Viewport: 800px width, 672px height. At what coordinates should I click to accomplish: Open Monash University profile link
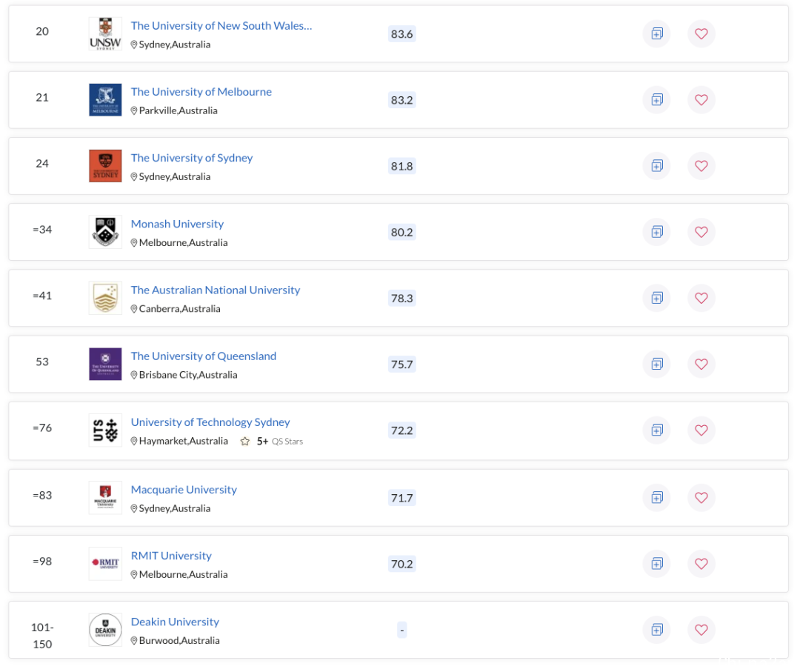coord(177,224)
